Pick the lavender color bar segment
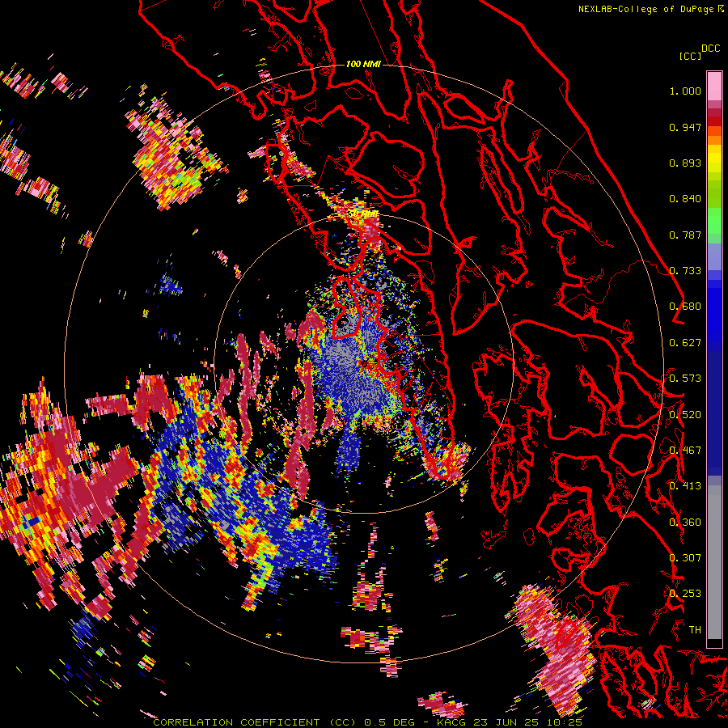Viewport: 728px width, 728px height. 714,256
